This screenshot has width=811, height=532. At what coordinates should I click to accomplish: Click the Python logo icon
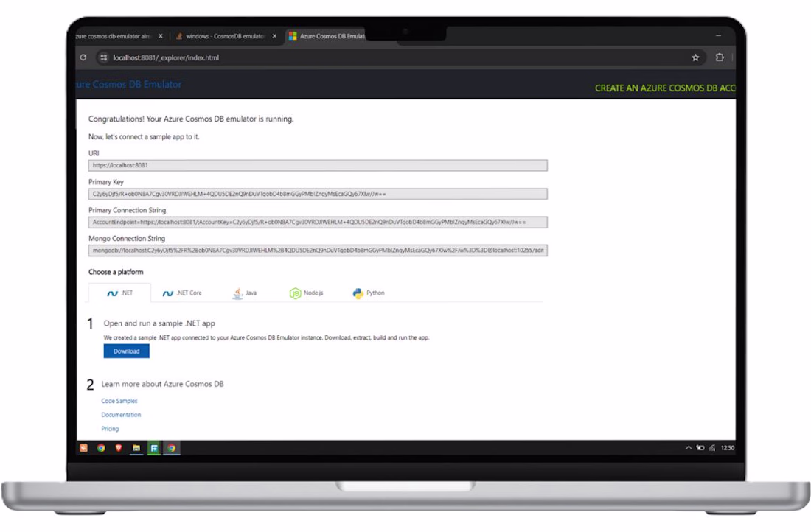tap(358, 294)
